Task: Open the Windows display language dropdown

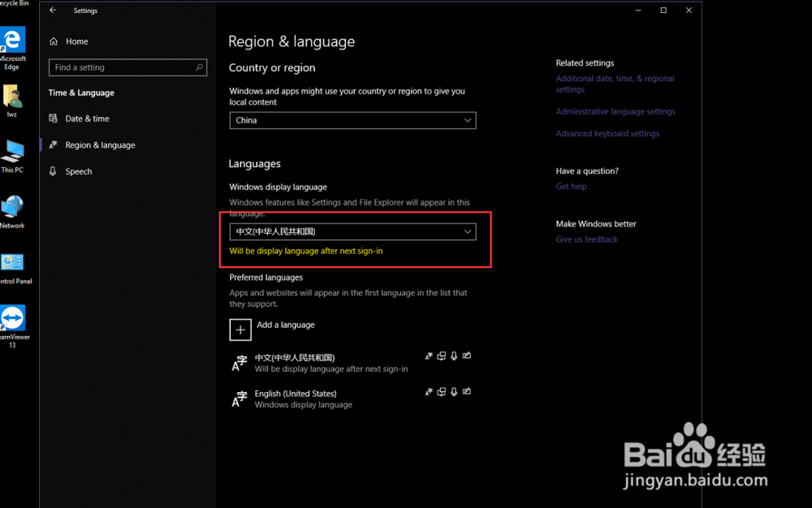Action: click(352, 231)
